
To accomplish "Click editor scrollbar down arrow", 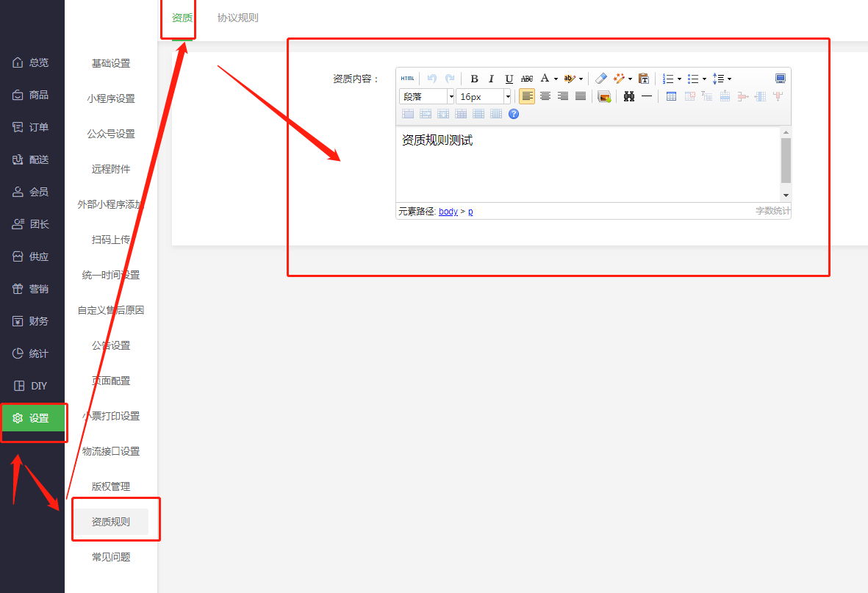I will (786, 195).
